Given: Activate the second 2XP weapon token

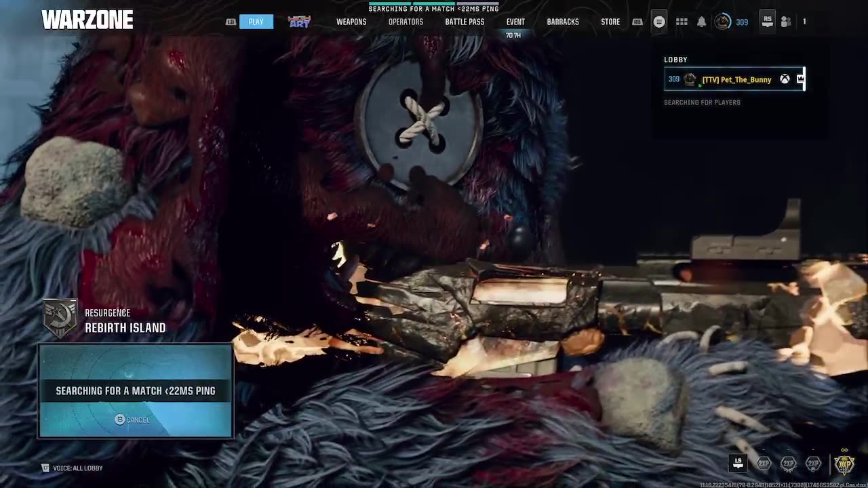Looking at the screenshot, I should (789, 464).
